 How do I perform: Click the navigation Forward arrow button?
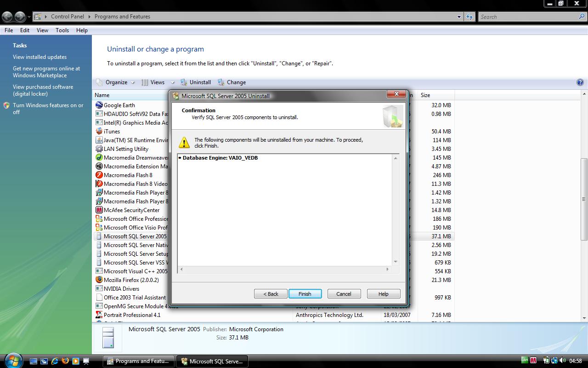pyautogui.click(x=20, y=17)
